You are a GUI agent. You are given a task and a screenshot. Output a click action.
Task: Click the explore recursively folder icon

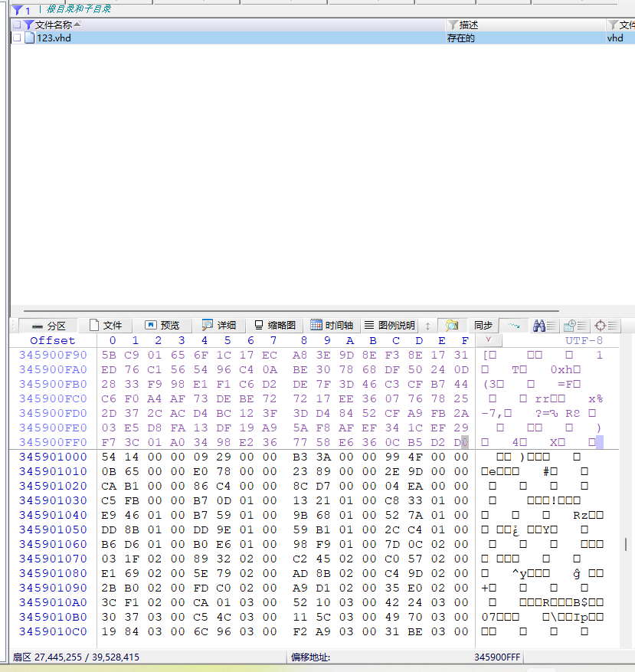click(452, 326)
